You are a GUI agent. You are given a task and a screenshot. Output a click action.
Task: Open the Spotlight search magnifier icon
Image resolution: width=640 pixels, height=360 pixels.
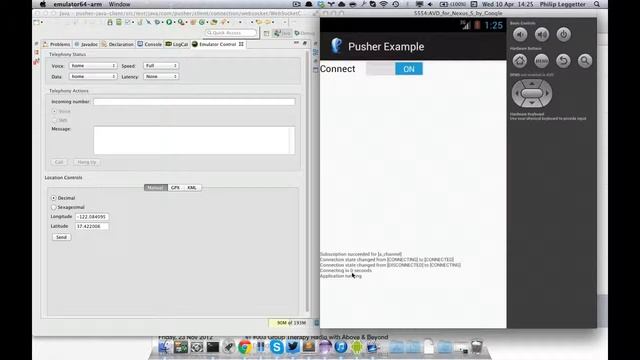[x=597, y=4]
